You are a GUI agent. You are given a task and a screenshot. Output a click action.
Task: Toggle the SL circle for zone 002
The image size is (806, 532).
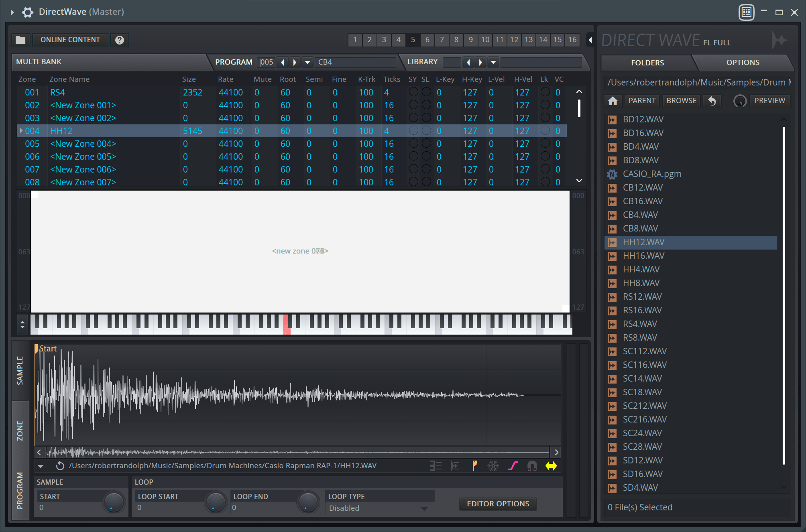click(426, 105)
